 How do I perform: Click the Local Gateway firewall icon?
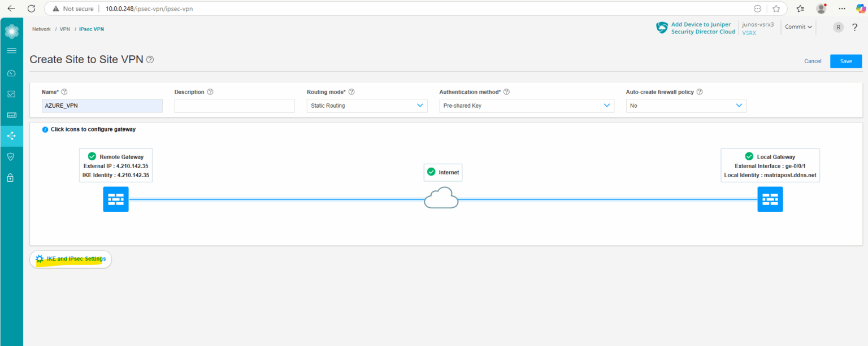[770, 199]
